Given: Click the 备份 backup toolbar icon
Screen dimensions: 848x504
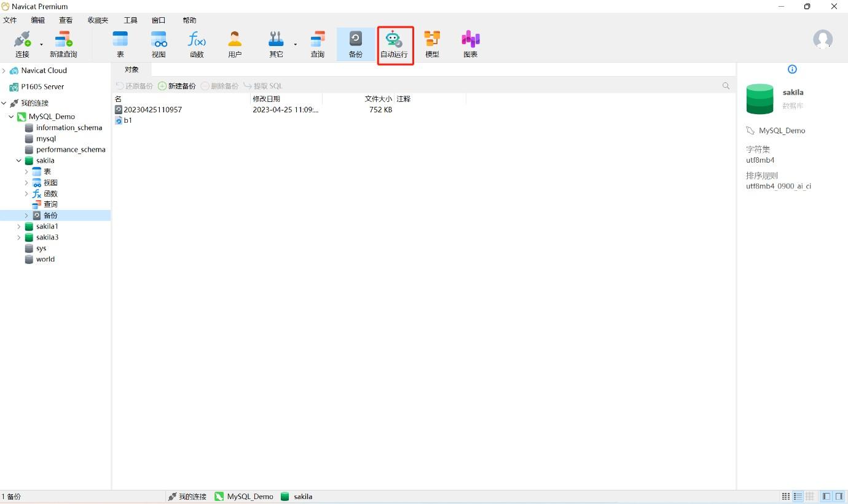Looking at the screenshot, I should (x=356, y=45).
